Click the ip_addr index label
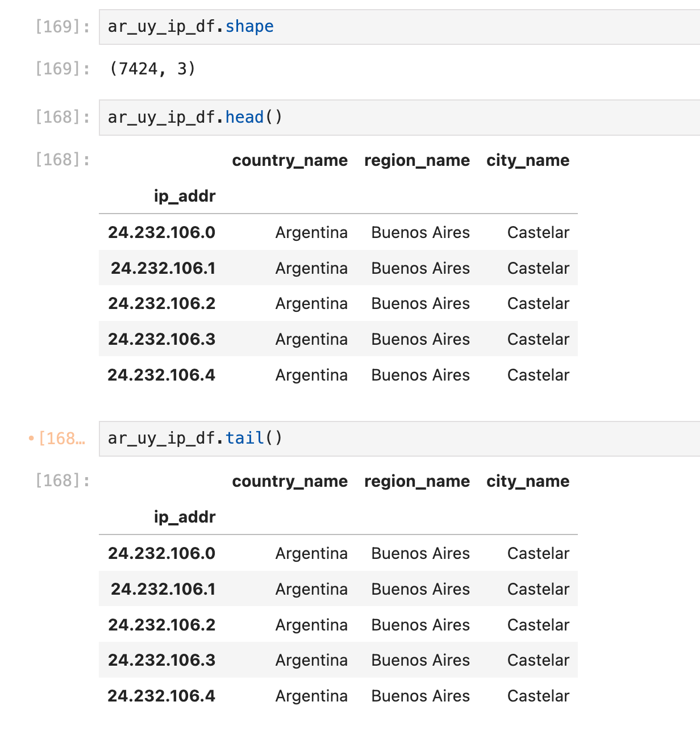Screen dimensions: 700x735 (x=185, y=196)
